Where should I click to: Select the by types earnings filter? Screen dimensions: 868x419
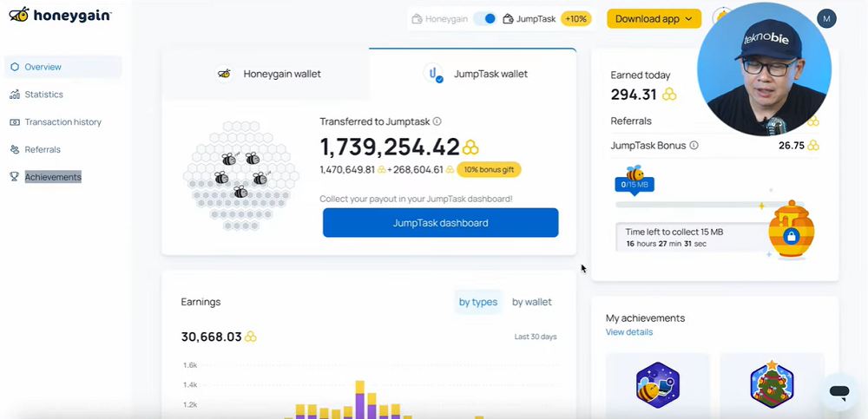coord(478,302)
